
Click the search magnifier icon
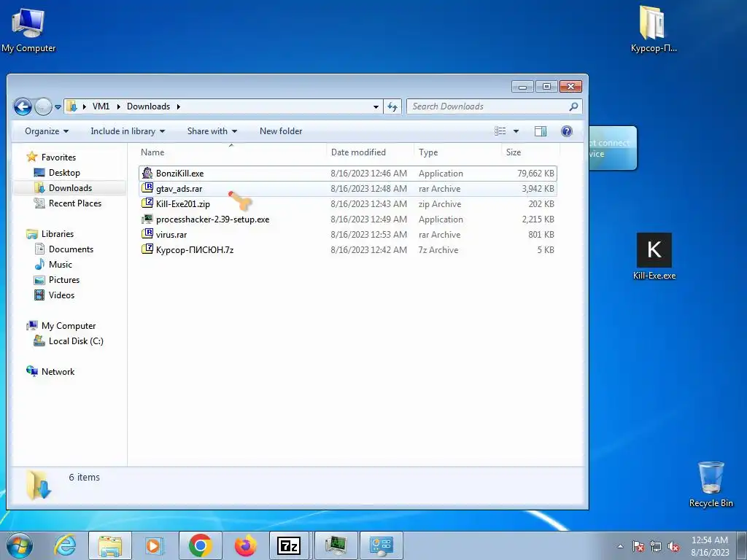[x=573, y=106]
